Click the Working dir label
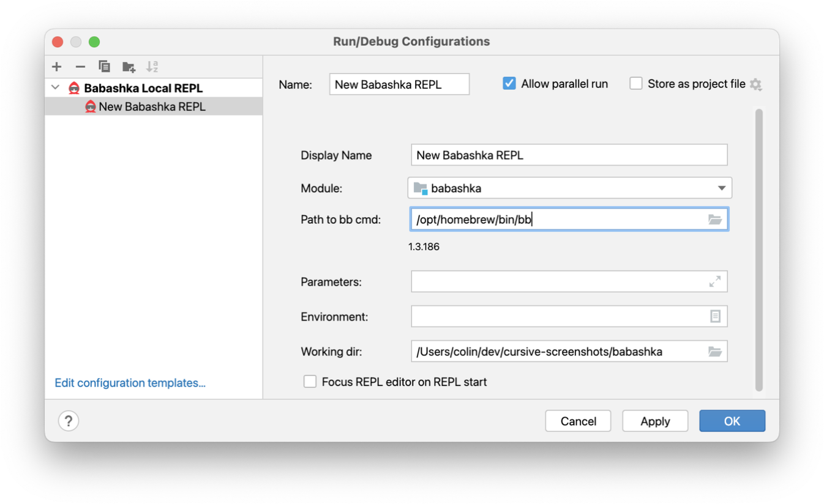 pyautogui.click(x=331, y=352)
